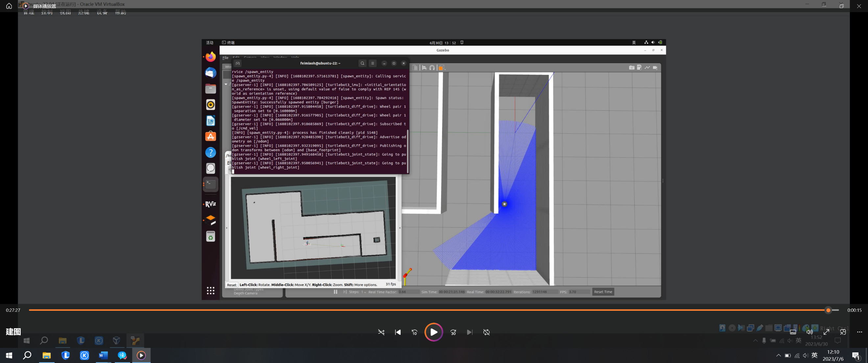The height and width of the screenshot is (363, 868).
Task: Click Reset button in RViz
Action: [231, 284]
